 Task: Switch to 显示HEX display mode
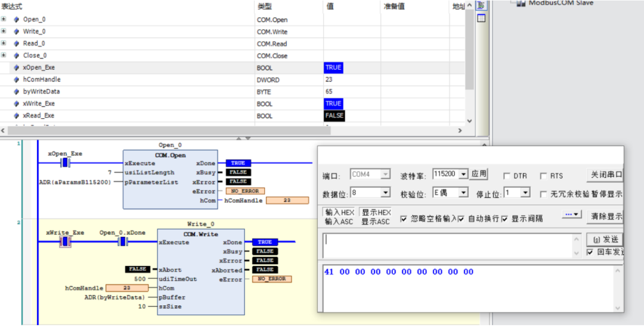click(376, 212)
